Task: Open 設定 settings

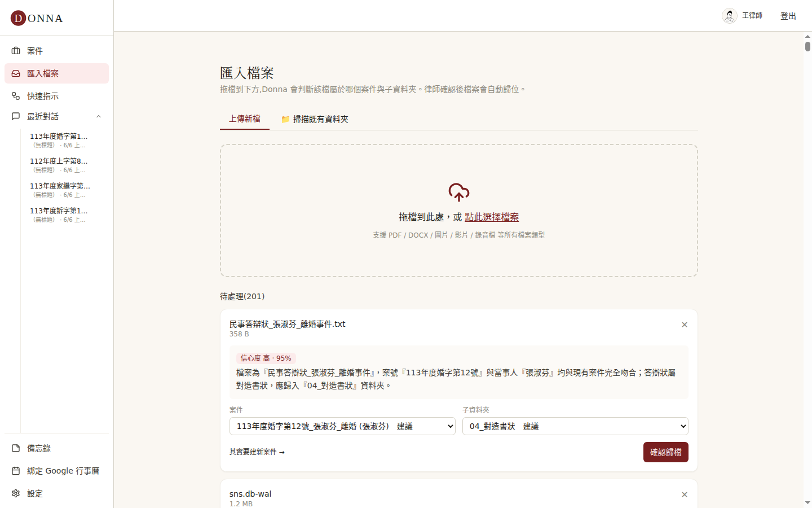Action: point(56,493)
